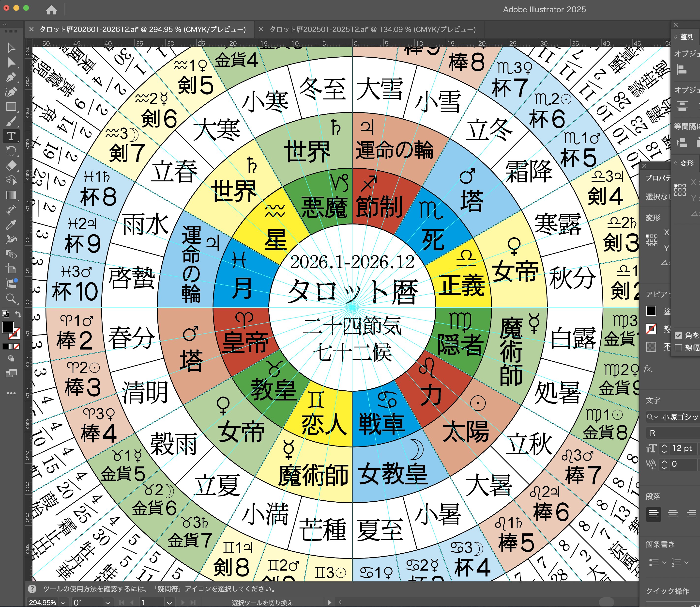Open the zoom level 294.95% dropdown
700x607 pixels.
click(x=63, y=603)
